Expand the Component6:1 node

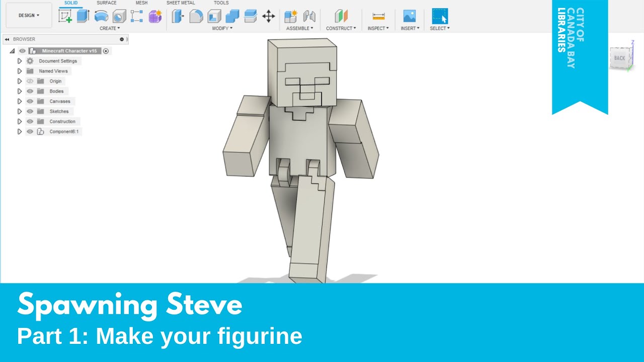click(x=20, y=131)
